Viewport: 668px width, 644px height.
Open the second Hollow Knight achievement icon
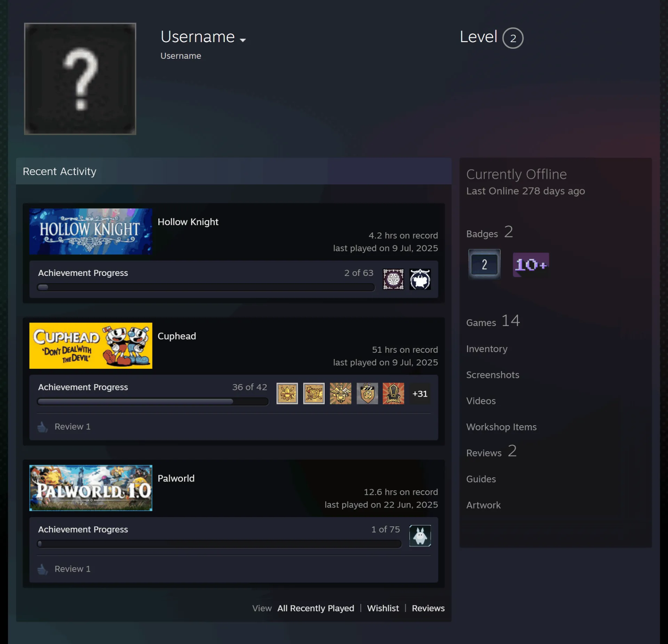(420, 279)
